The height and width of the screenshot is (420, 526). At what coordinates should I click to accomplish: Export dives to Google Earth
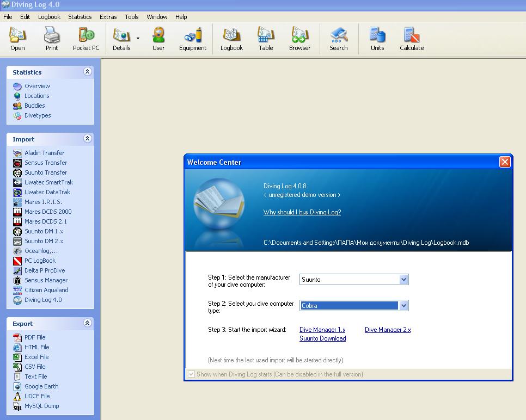[36, 386]
